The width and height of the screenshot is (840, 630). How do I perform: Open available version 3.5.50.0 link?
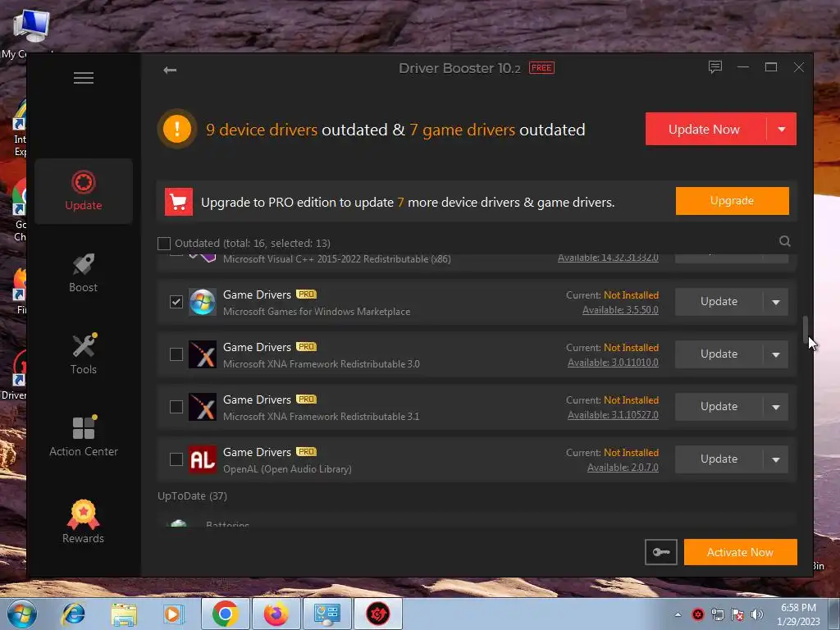point(620,310)
